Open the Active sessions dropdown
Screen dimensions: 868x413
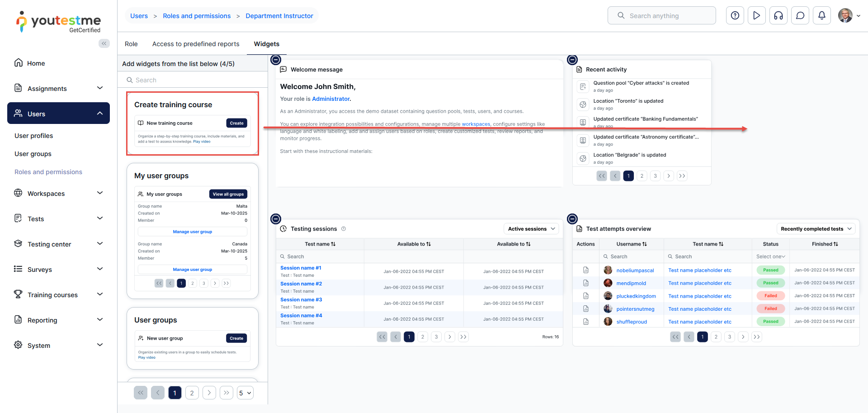tap(531, 229)
